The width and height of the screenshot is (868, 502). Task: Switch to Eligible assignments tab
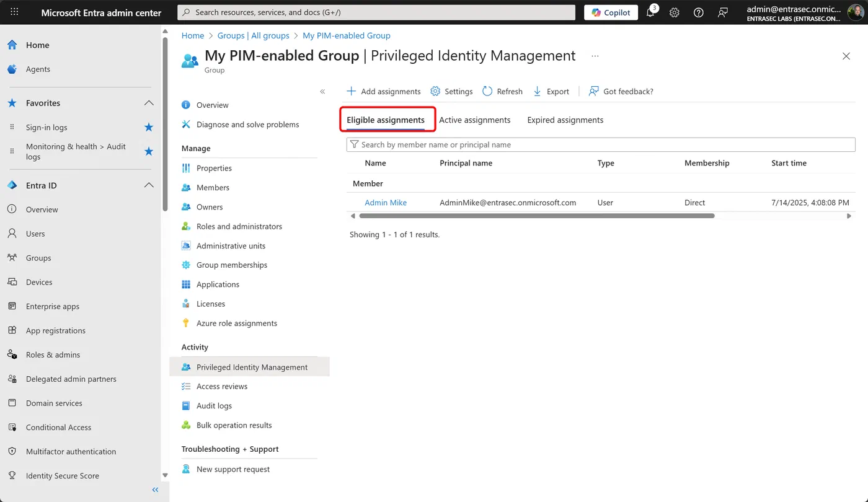tap(386, 120)
